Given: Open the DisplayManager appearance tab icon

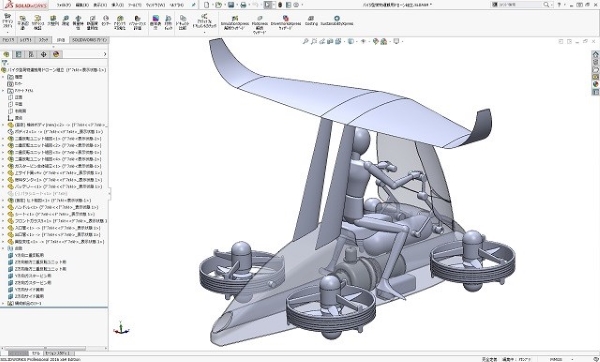Looking at the screenshot, I should [x=56, y=54].
